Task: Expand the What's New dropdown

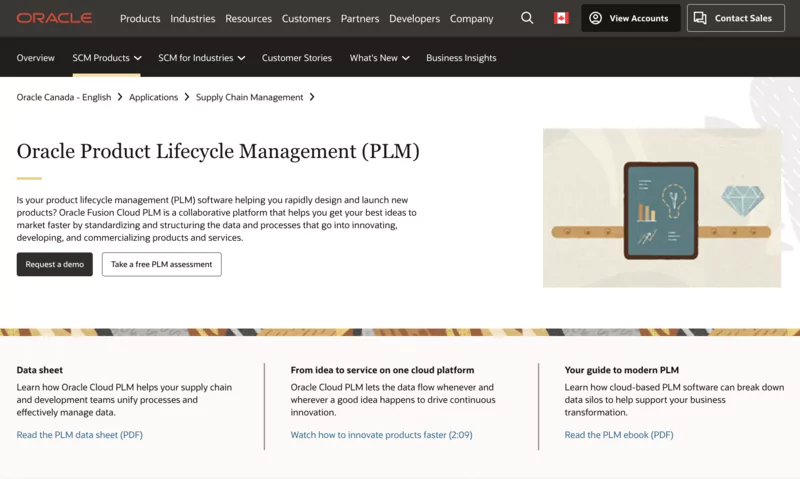Action: (x=380, y=58)
